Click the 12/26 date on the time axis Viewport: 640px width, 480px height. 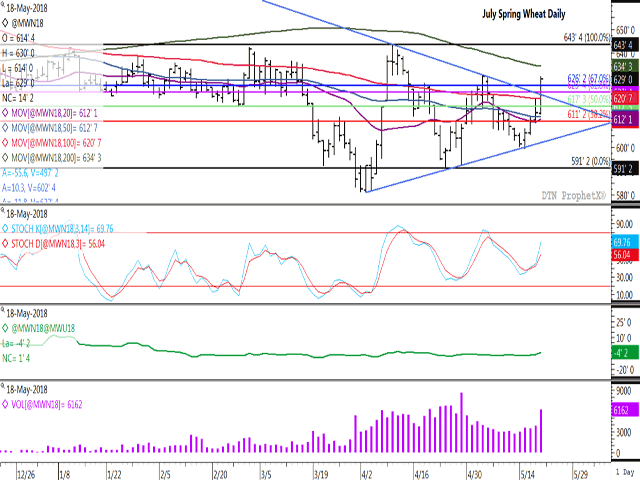click(26, 475)
